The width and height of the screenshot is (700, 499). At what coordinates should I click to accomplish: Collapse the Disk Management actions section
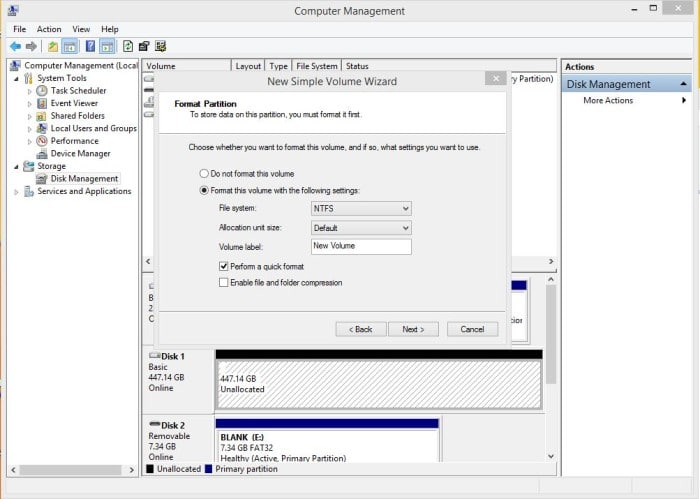tap(683, 84)
